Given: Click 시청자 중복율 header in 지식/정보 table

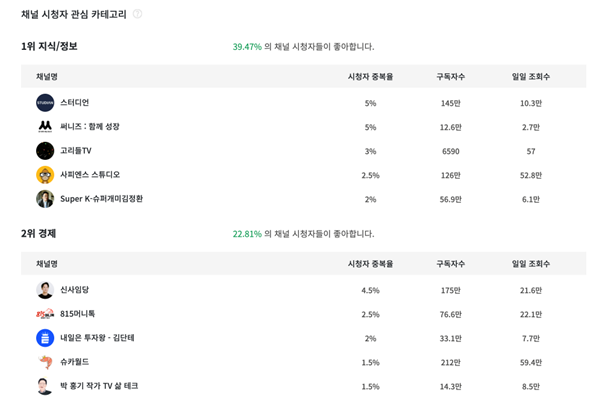Looking at the screenshot, I should 370,77.
